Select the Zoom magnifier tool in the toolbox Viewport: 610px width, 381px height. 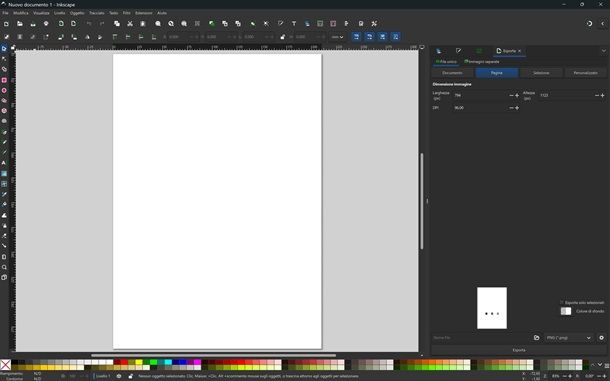[x=4, y=267]
